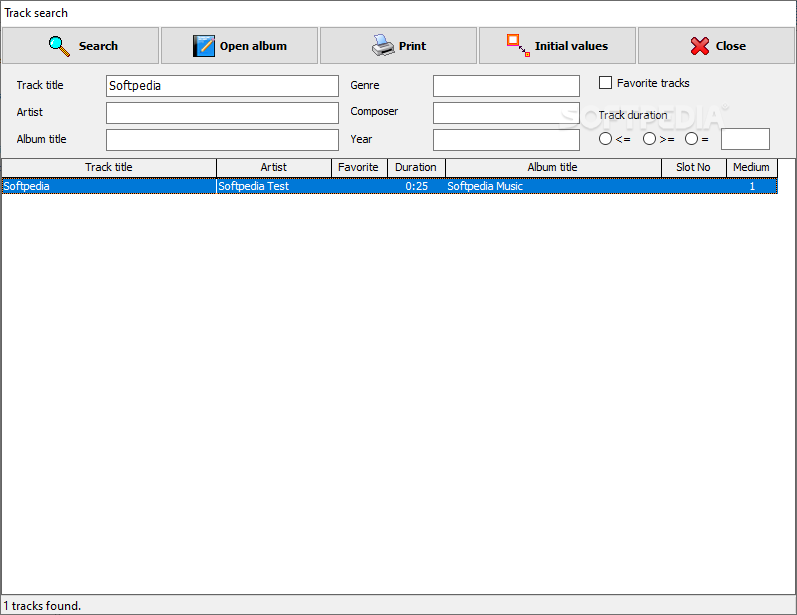Click the Artist input field
The width and height of the screenshot is (797, 615).
click(222, 113)
